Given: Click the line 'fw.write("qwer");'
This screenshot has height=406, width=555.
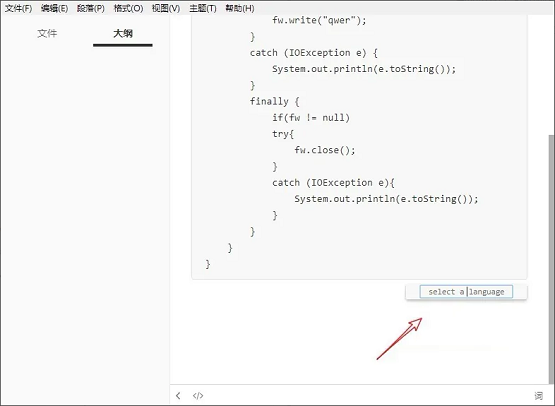Looking at the screenshot, I should (x=319, y=20).
